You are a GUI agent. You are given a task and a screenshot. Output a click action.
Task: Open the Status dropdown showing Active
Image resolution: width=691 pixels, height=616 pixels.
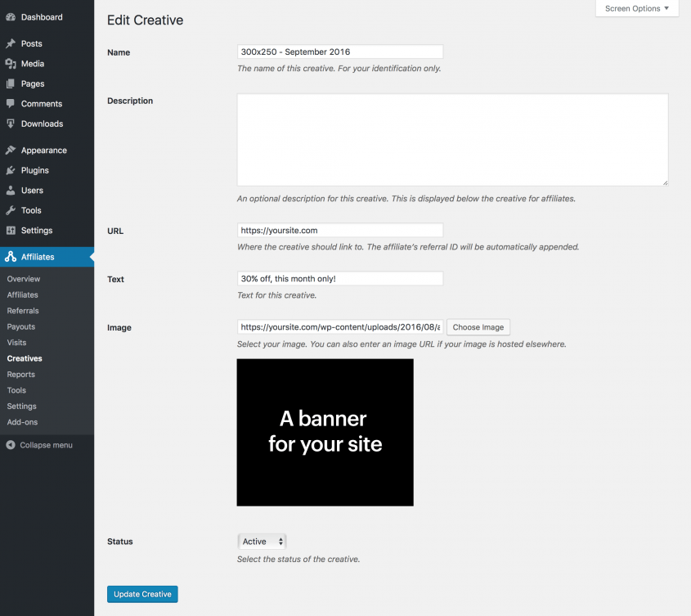[262, 541]
